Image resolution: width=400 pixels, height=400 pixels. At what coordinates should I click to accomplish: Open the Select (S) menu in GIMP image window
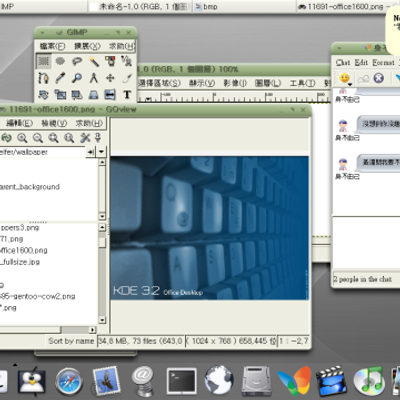159,83
